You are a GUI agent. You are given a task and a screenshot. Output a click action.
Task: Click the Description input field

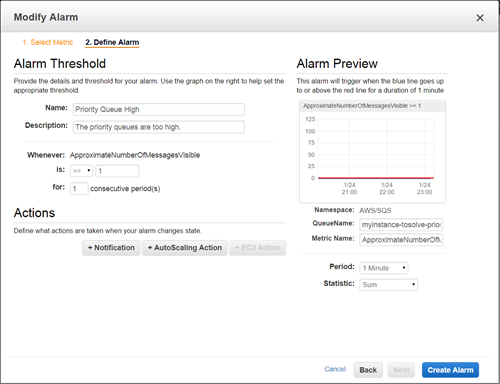coord(159,127)
